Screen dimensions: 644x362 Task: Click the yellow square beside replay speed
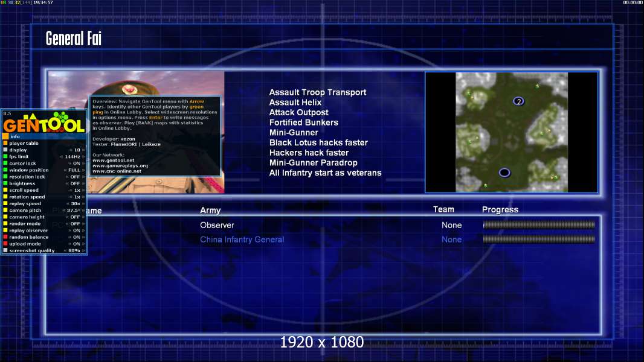click(x=5, y=203)
